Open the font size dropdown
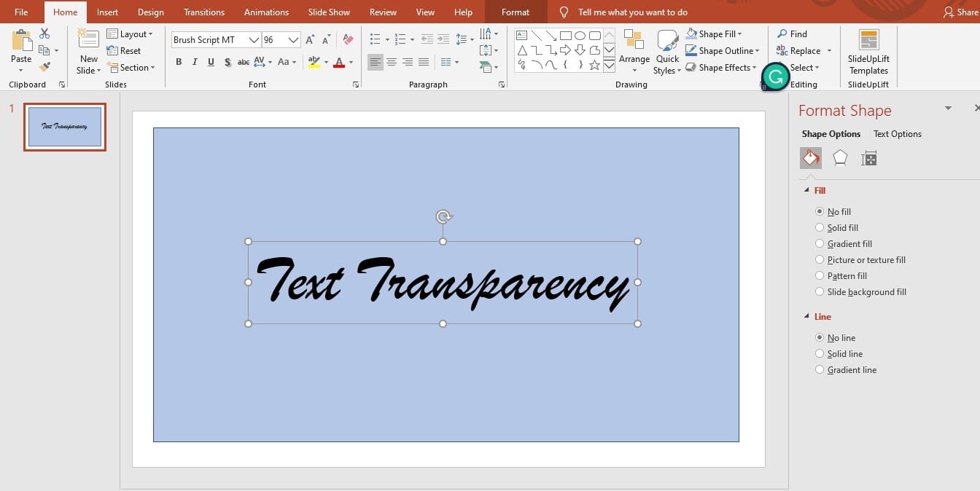980x491 pixels. tap(293, 40)
